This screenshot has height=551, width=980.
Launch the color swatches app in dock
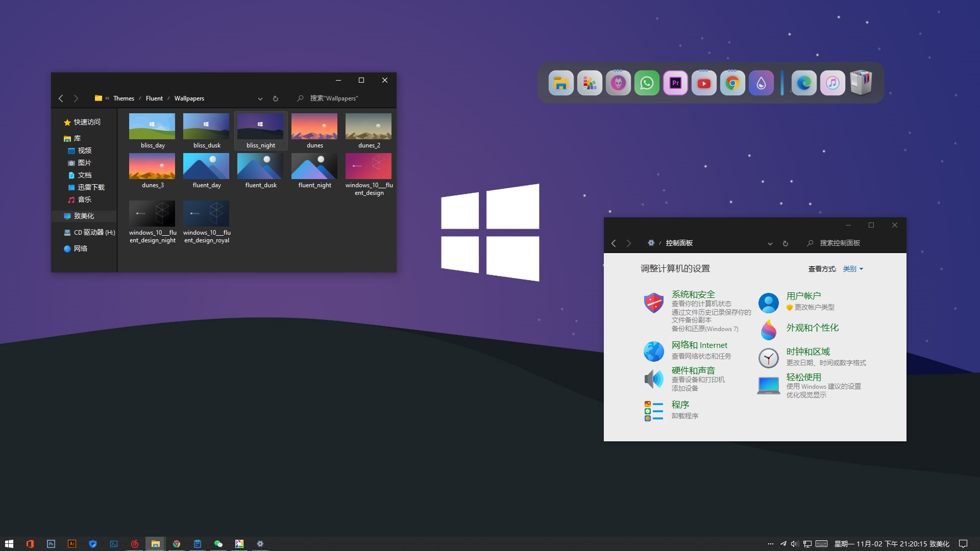pyautogui.click(x=590, y=83)
